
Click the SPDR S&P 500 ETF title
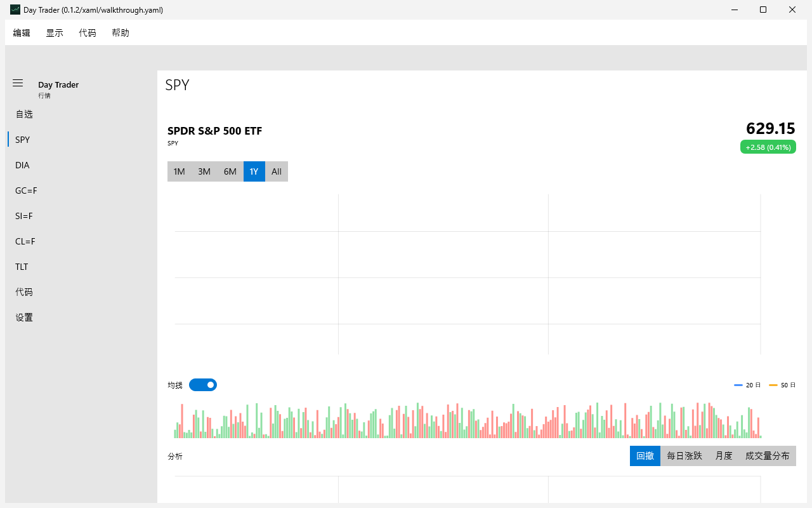point(214,131)
